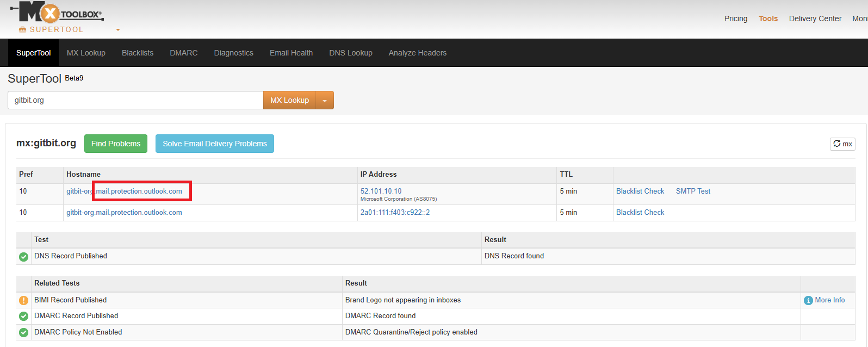868x347 pixels.
Task: Open first row hostname link
Action: 124,191
